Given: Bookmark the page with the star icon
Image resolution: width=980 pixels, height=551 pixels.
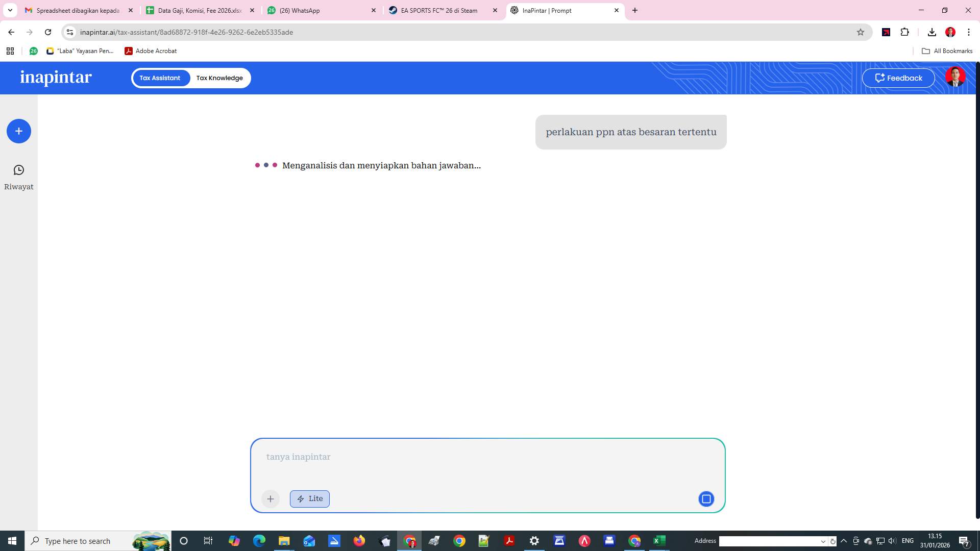Looking at the screenshot, I should (861, 32).
